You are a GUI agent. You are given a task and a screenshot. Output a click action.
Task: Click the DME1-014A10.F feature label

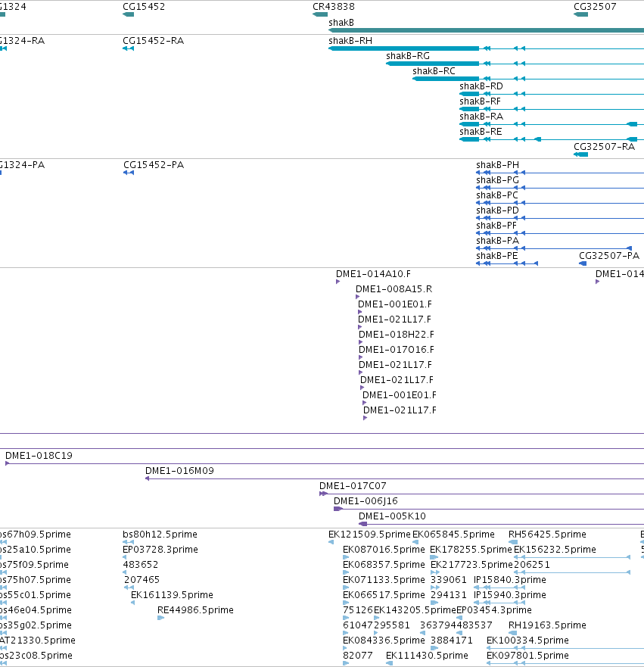pos(373,274)
